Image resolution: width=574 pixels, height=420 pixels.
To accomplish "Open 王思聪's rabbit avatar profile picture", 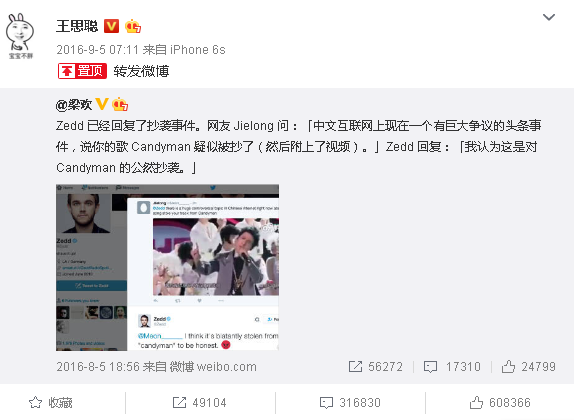I will tap(20, 36).
